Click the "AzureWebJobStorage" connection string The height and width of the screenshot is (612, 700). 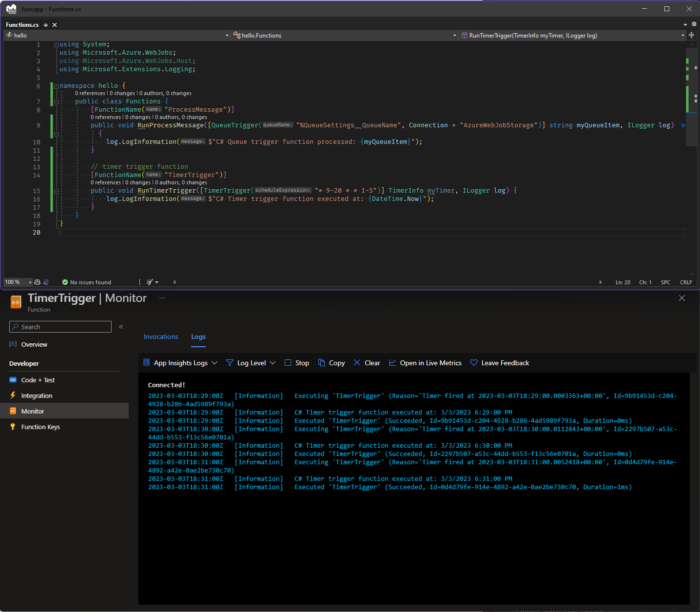(501, 125)
